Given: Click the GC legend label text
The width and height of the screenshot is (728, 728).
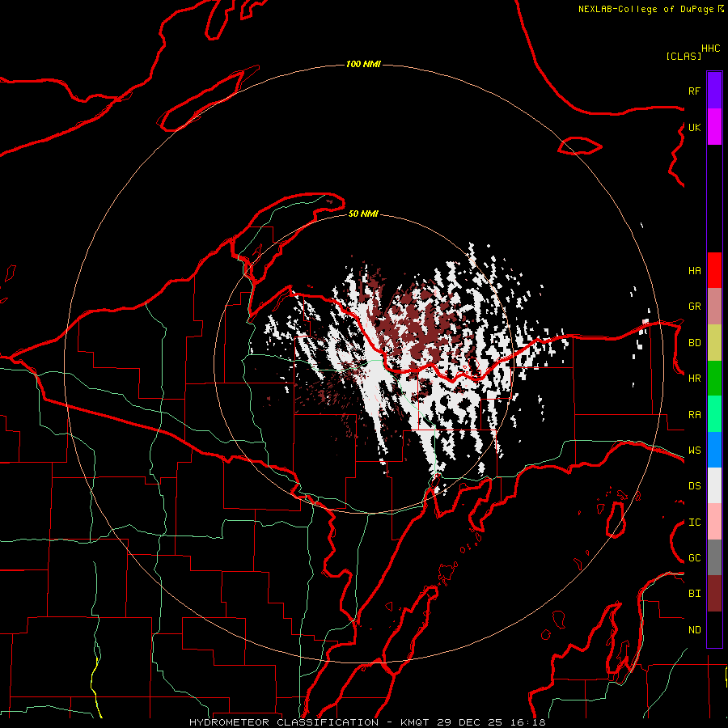Looking at the screenshot, I should pyautogui.click(x=695, y=558).
